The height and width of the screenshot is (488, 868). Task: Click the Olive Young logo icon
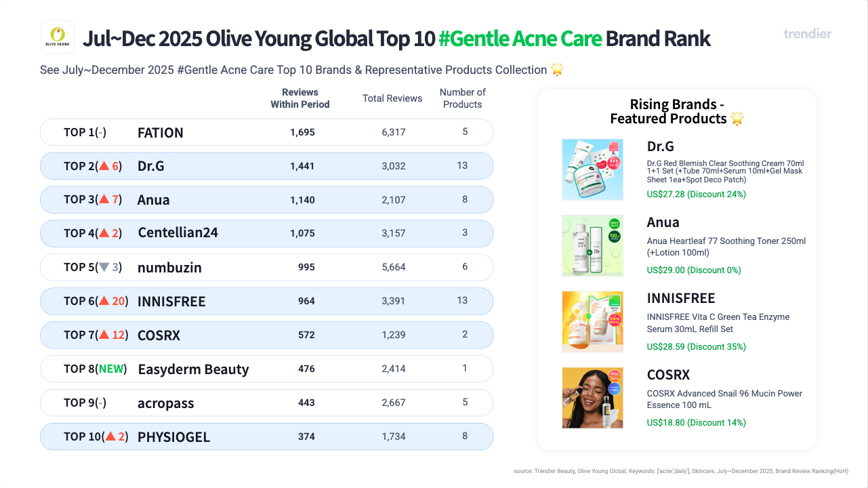[x=57, y=37]
